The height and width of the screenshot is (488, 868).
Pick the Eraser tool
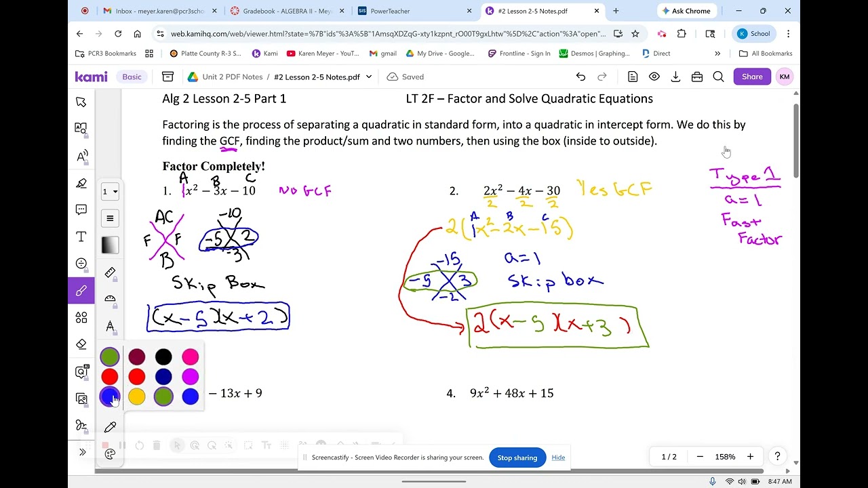[81, 344]
